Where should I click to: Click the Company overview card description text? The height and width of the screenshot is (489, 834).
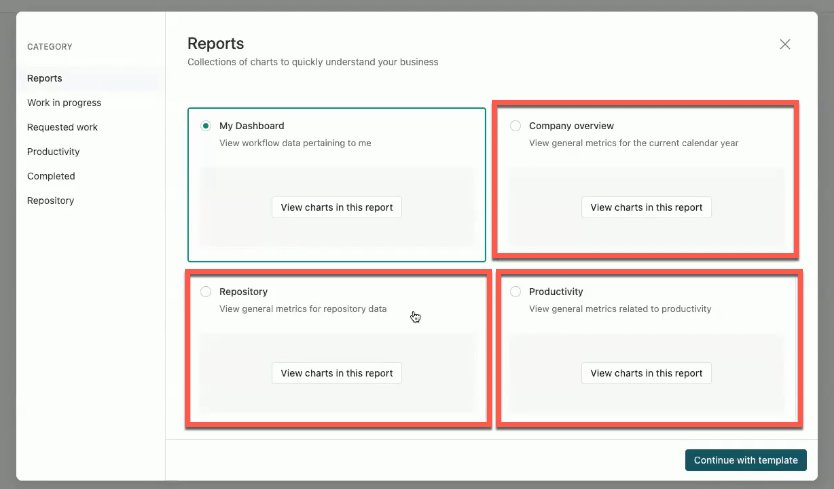pos(633,143)
